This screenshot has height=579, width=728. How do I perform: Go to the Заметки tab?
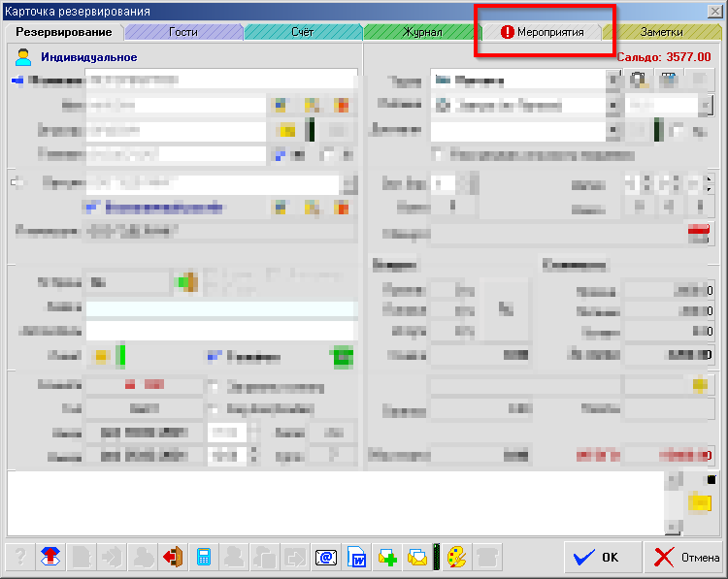(x=667, y=32)
